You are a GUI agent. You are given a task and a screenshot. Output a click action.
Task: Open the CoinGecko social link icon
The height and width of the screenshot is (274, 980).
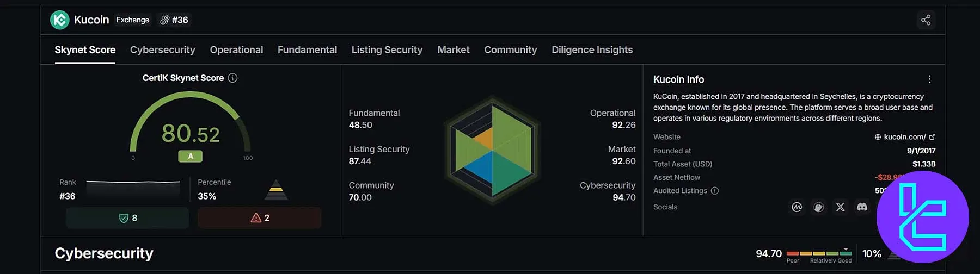[x=818, y=207]
